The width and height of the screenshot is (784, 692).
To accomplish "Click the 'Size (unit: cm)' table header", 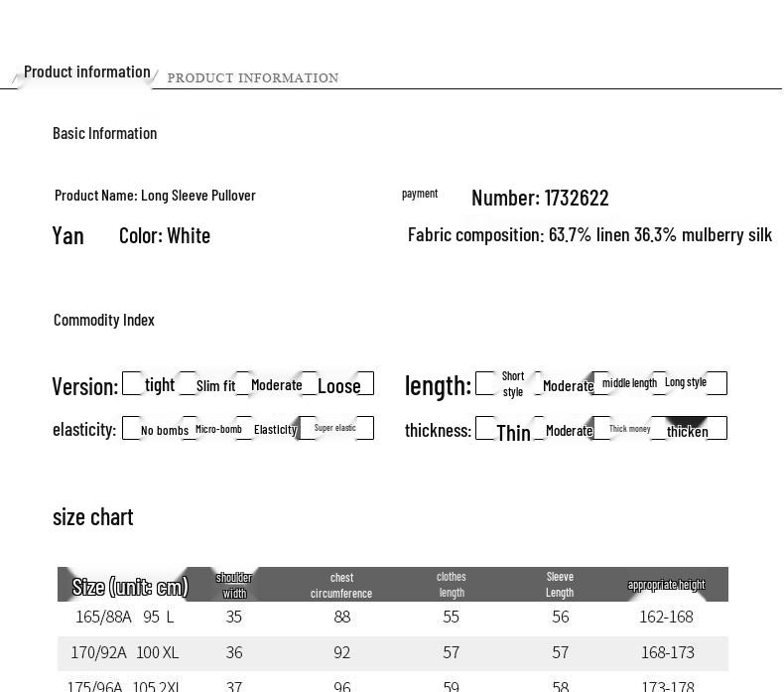I will (130, 586).
